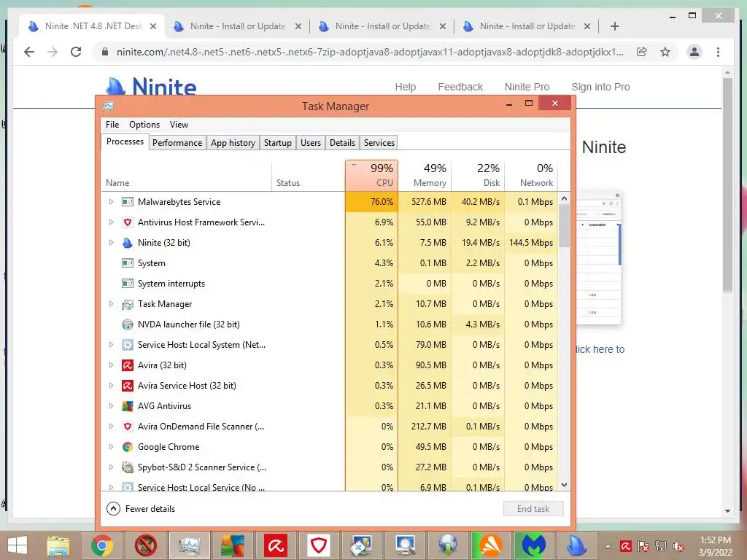Expand the Google Chrome process
The image size is (747, 560).
[111, 447]
